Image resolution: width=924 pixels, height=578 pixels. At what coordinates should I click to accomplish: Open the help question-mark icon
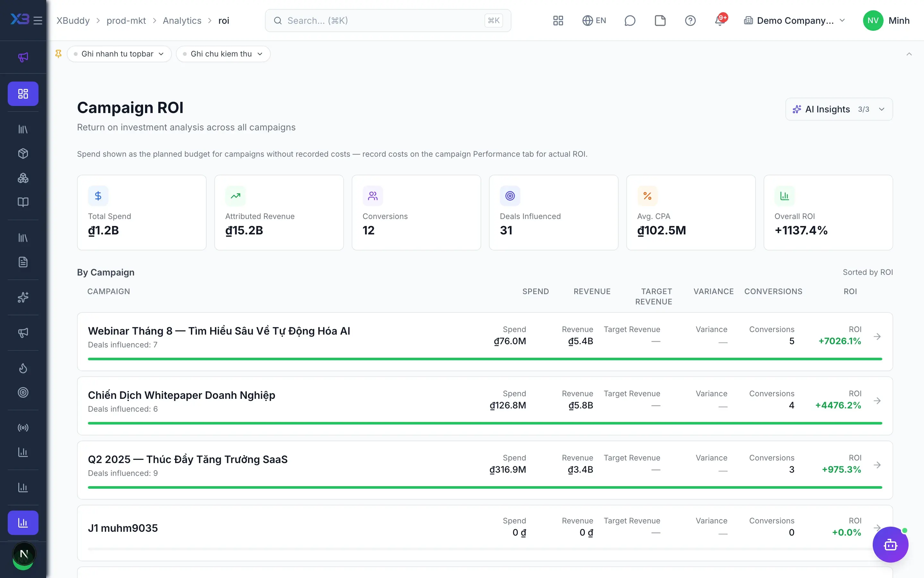coord(690,21)
